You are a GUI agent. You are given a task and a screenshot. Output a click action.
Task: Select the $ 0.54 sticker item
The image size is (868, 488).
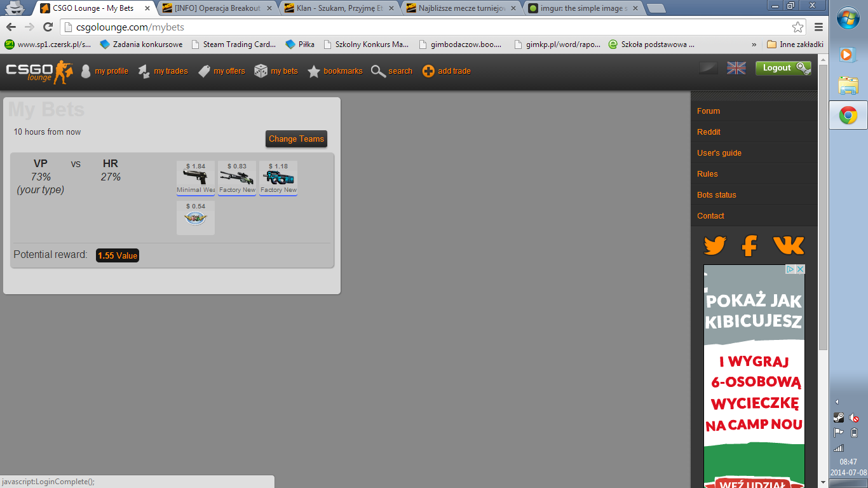pos(196,218)
